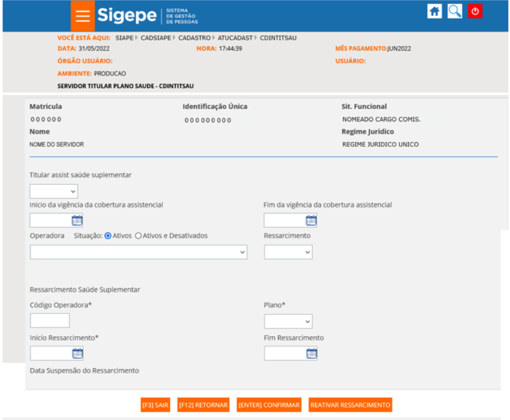The height and width of the screenshot is (420, 510).
Task: Click the Código Operadora input field
Action: coord(50,321)
